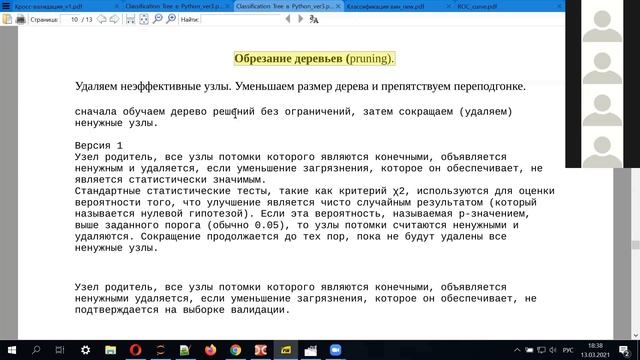The height and width of the screenshot is (360, 640).
Task: Select the third participant avatar in the Zoom panel
Action: coord(602,110)
